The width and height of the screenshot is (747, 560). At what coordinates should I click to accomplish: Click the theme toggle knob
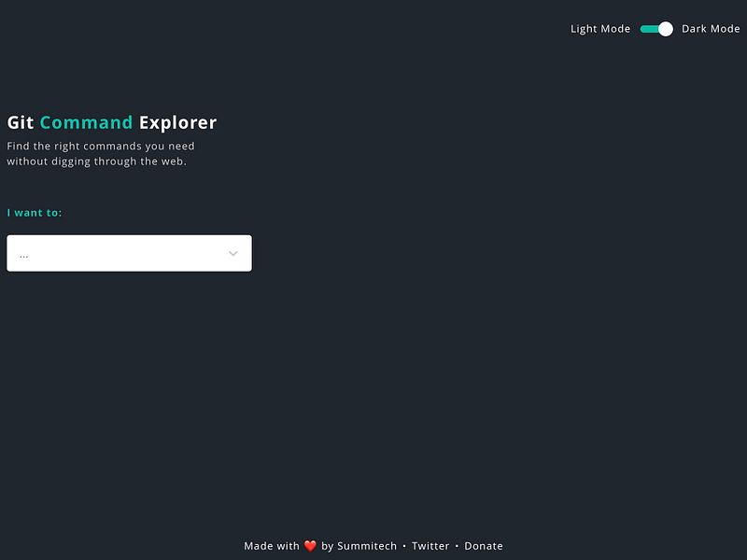tap(665, 29)
